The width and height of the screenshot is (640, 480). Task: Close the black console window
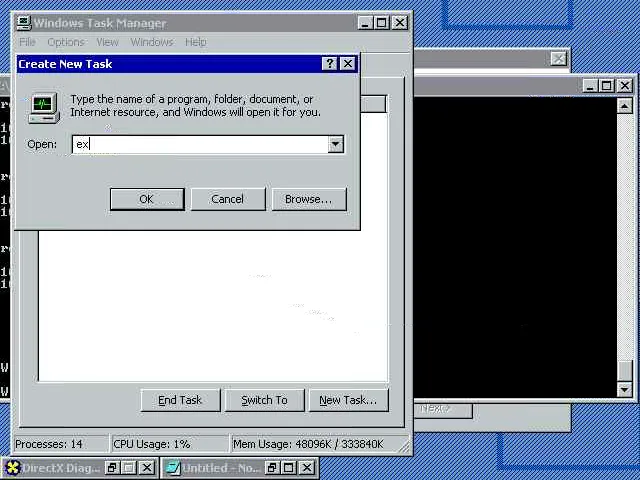[x=624, y=86]
